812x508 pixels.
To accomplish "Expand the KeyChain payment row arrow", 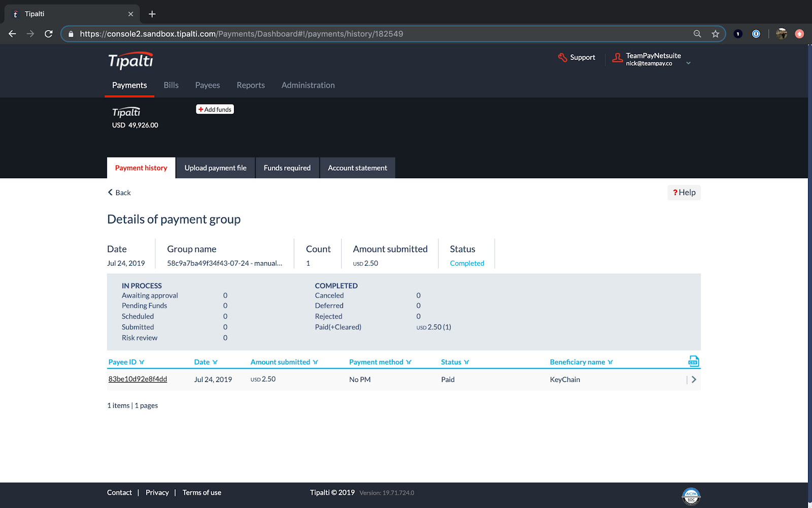I will click(x=694, y=379).
